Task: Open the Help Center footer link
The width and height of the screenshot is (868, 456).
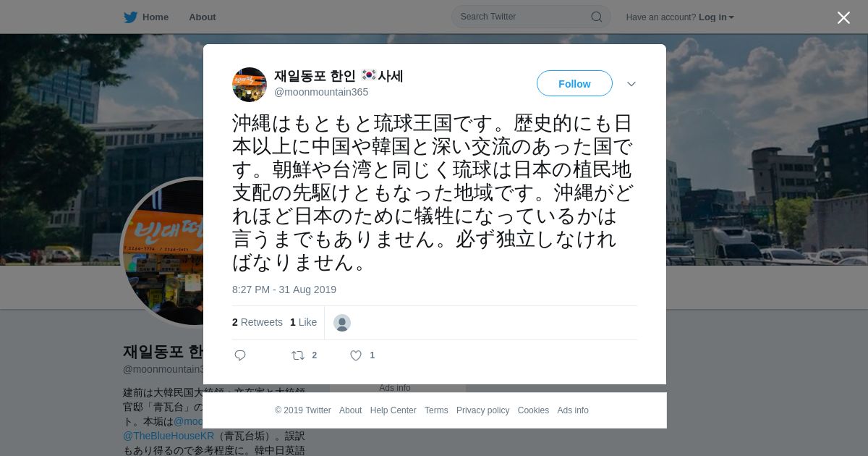Action: 393,410
